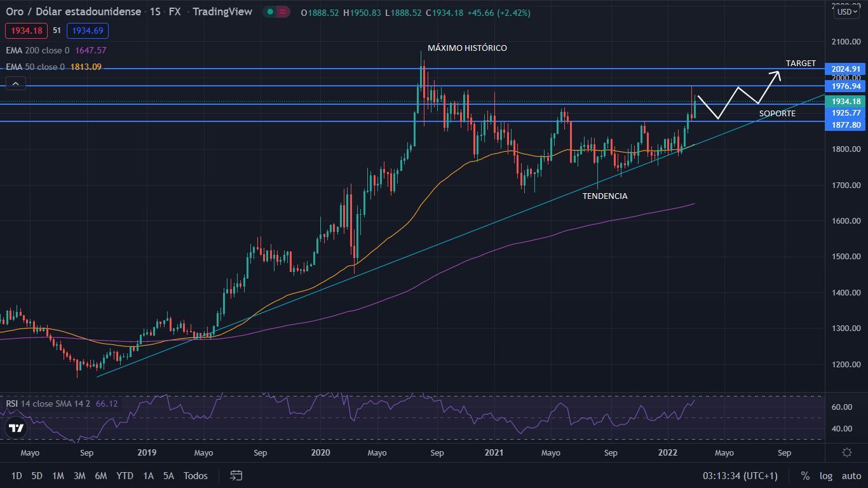This screenshot has width=868, height=488.
Task: Click the pink data feed indicator icon
Action: click(x=283, y=12)
